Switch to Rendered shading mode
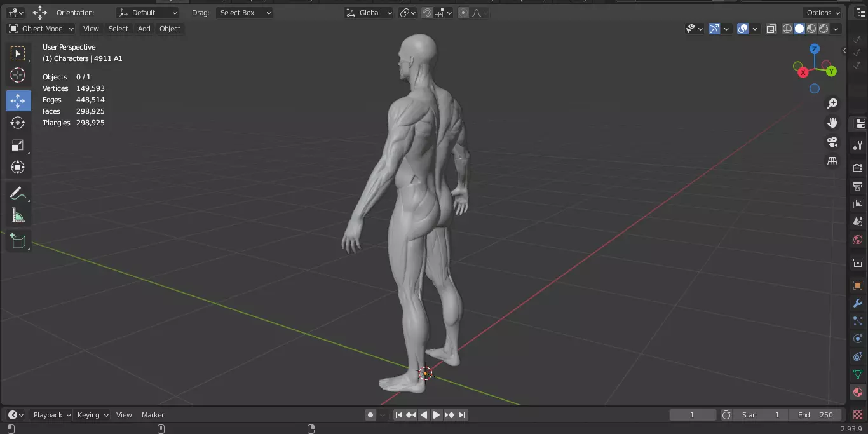This screenshot has height=434, width=868. (x=824, y=29)
